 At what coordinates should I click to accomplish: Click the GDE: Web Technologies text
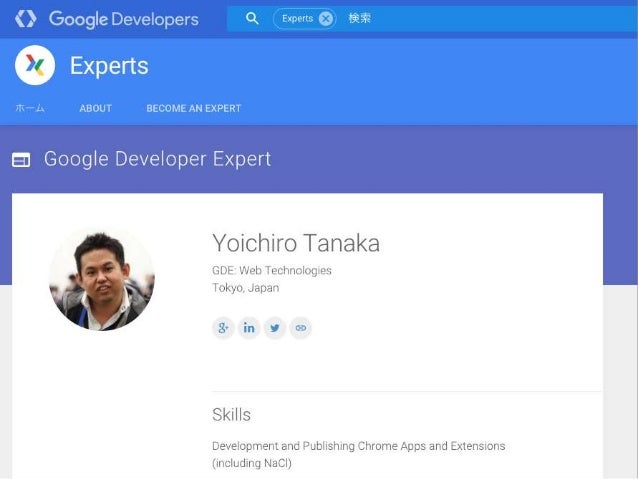[272, 270]
